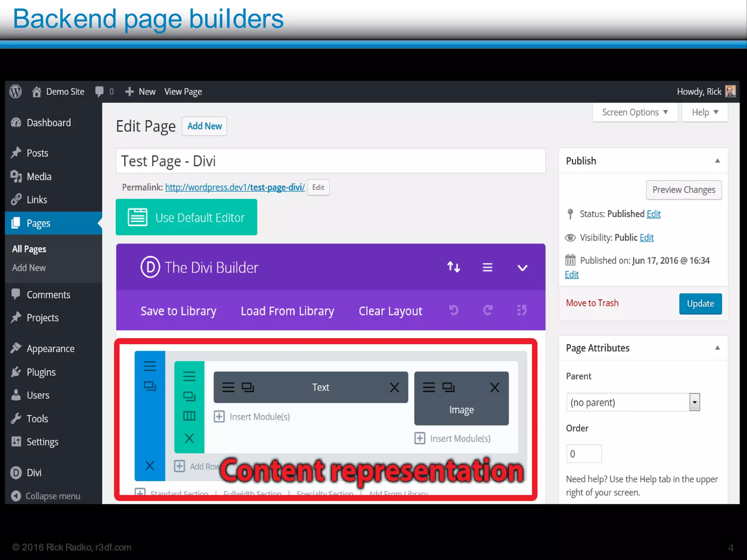
Task: Open the comments bubble in admin bar
Action: pos(99,92)
